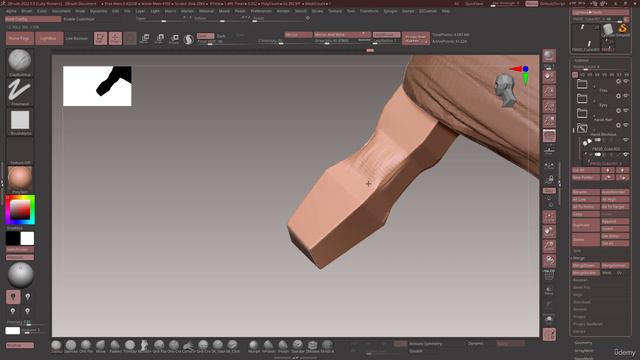
Task: Pick the Move brush in bottom brush row
Action: click(100, 346)
